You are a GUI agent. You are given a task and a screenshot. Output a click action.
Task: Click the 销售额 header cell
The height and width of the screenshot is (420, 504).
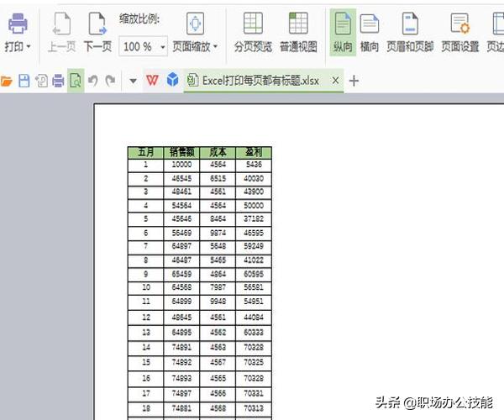pos(181,153)
